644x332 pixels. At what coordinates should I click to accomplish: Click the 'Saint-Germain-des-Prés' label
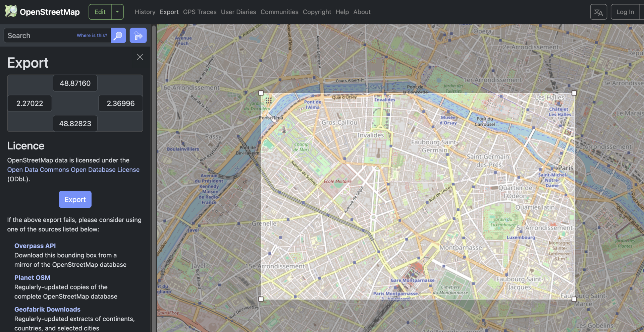489,160
